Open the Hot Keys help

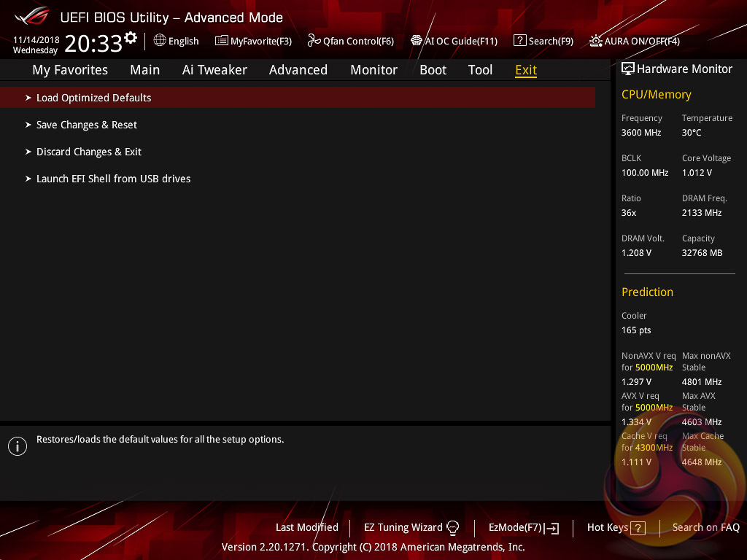[616, 528]
